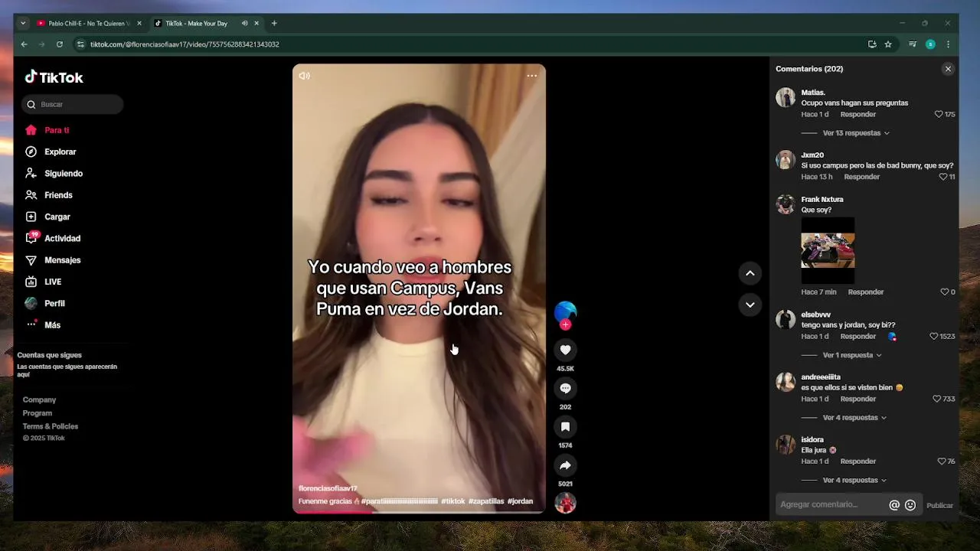980x551 pixels.
Task: Reload the page in Chrome
Action: click(60, 44)
